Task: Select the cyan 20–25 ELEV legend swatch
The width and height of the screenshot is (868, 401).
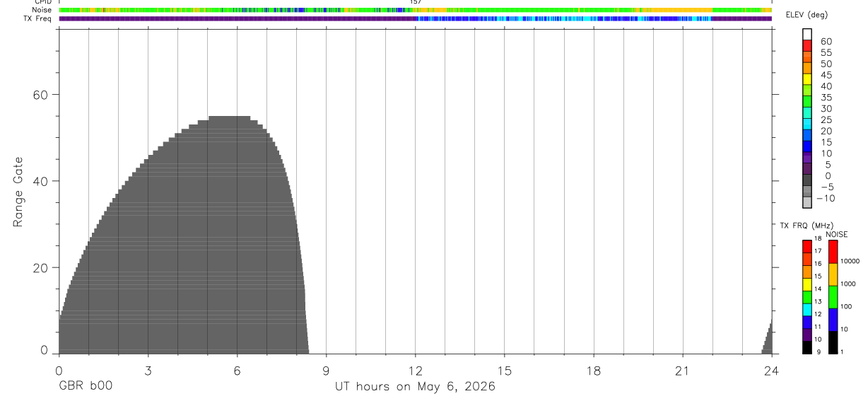Action: pyautogui.click(x=807, y=124)
